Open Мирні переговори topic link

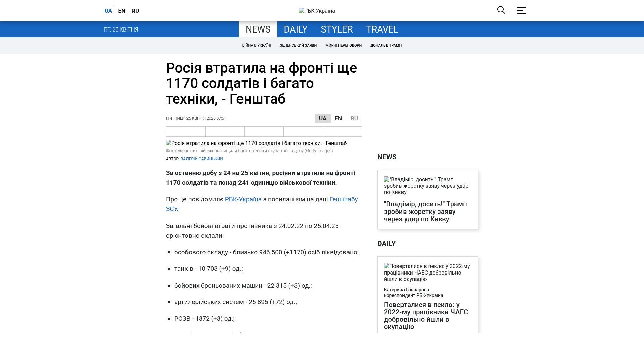click(343, 45)
